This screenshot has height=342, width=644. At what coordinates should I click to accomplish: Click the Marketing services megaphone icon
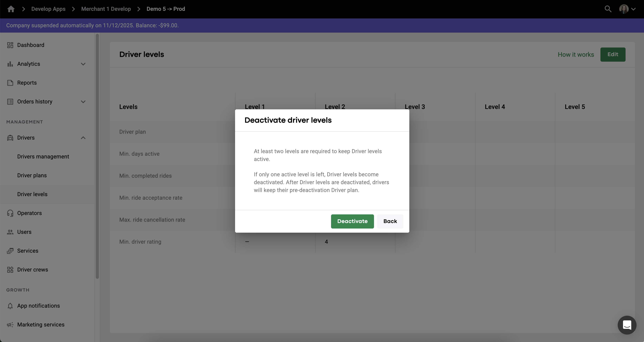pos(10,325)
